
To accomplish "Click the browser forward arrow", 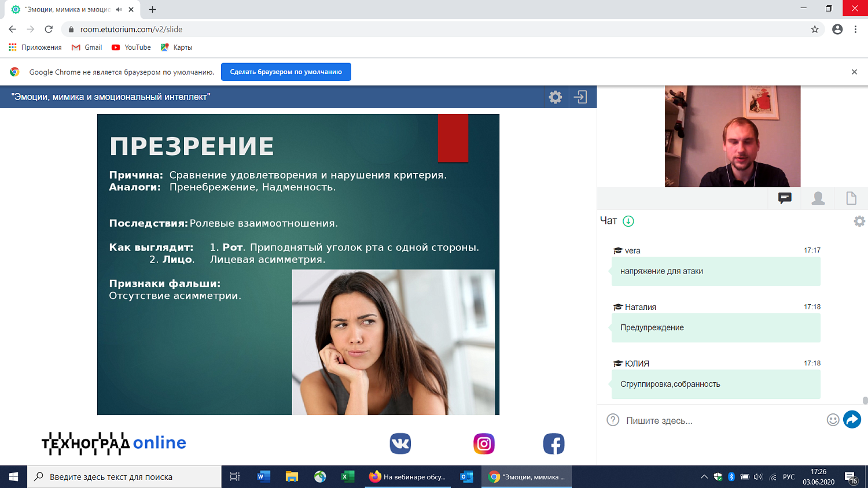I will click(31, 29).
